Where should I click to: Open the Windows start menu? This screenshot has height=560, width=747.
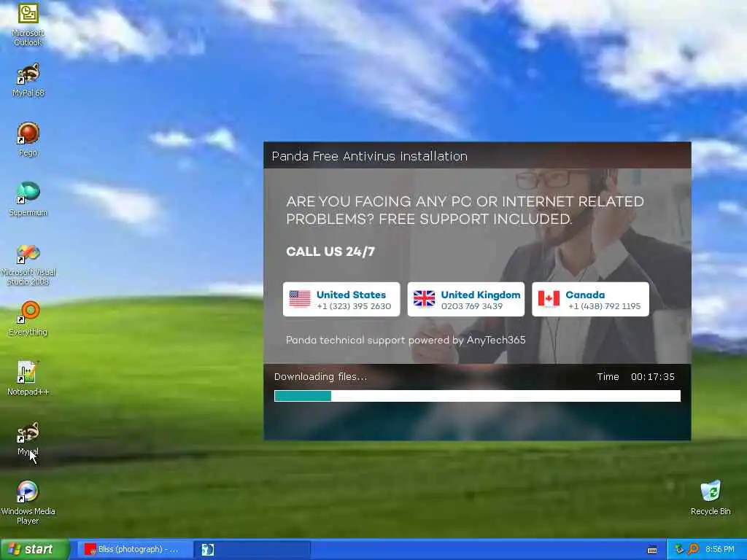tap(34, 549)
